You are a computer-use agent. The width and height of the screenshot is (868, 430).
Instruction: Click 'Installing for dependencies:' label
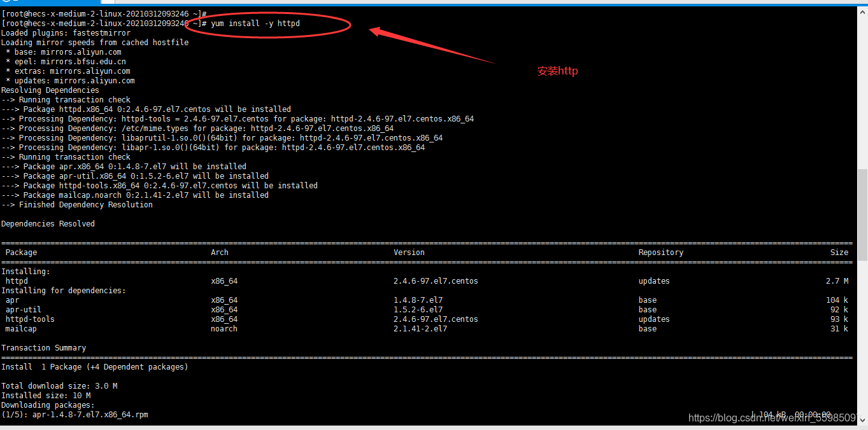64,291
